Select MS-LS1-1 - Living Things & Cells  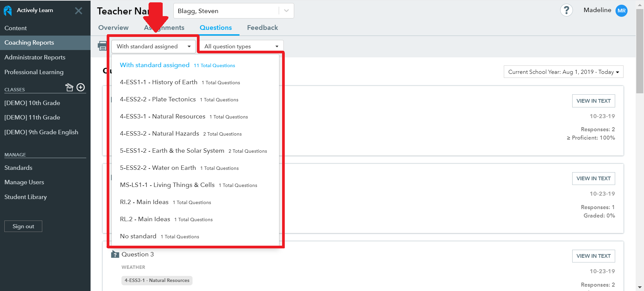[x=195, y=185]
